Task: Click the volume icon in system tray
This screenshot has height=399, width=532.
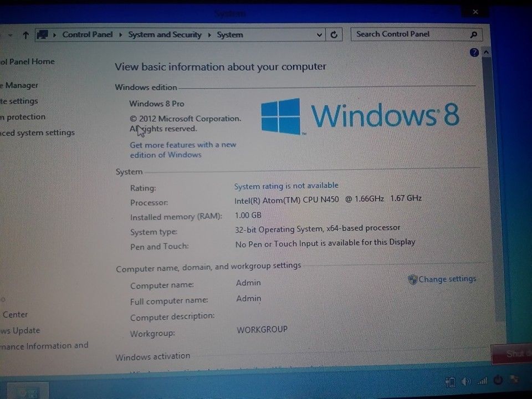Action: click(465, 381)
